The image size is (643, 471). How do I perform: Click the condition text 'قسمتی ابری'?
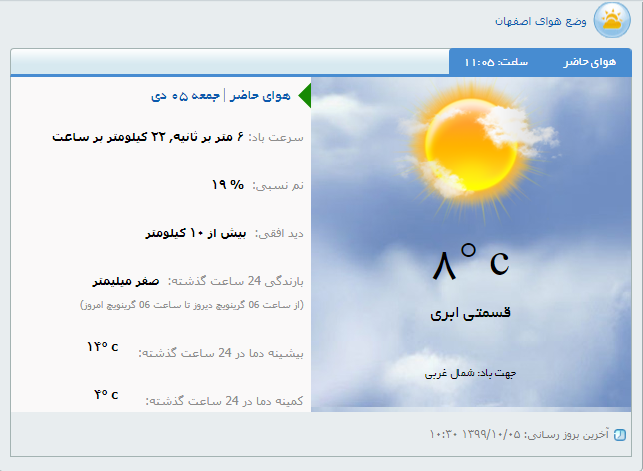(x=470, y=313)
